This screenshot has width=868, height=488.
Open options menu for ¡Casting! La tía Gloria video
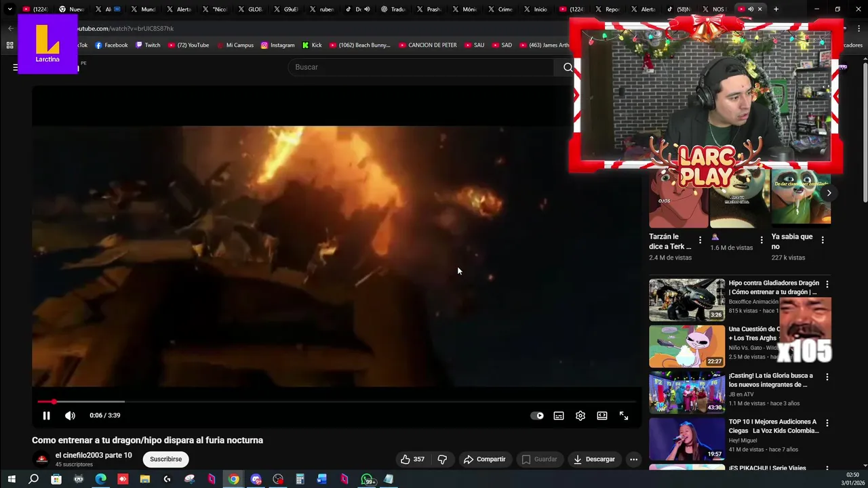click(x=827, y=377)
